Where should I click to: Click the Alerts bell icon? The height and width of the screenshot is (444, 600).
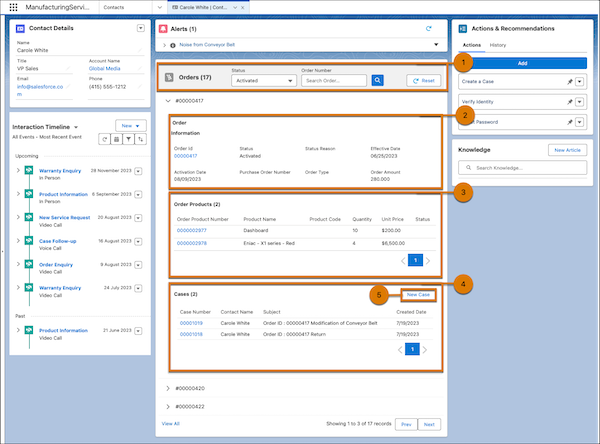click(x=163, y=29)
